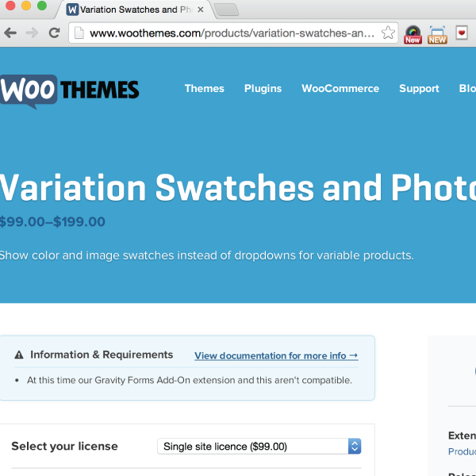
Task: Click the Gravity Forms Add-On compatibility note
Action: pyautogui.click(x=190, y=380)
